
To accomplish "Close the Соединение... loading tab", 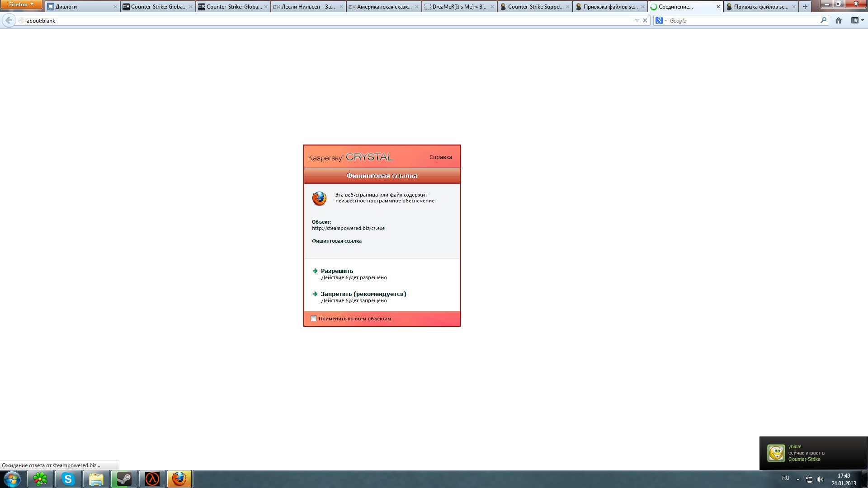I will click(x=718, y=7).
